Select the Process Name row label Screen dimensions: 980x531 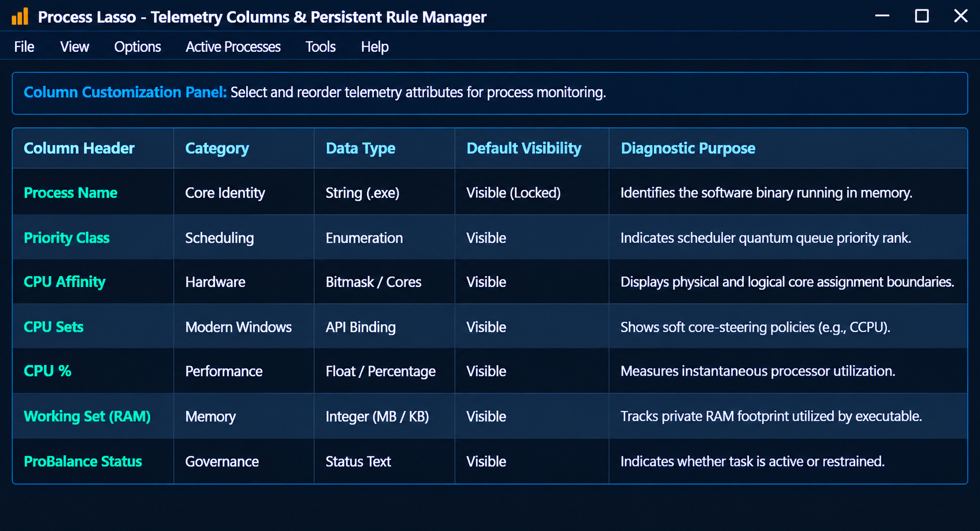70,193
